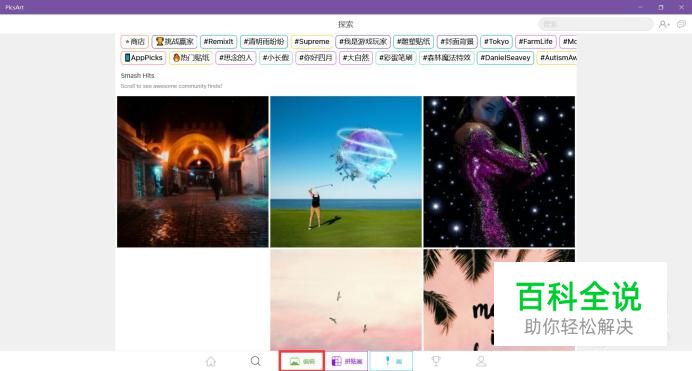
Task: Open the messages icon beside add friend
Action: coord(681,24)
